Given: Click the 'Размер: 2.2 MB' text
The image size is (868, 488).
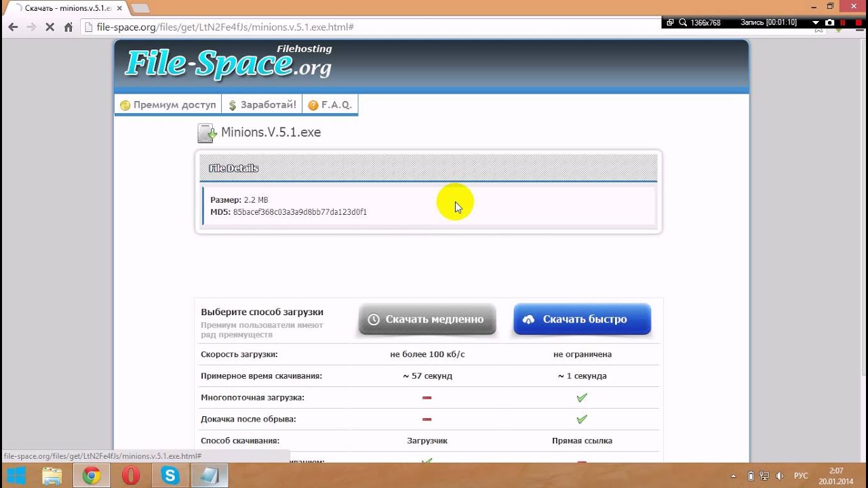Looking at the screenshot, I should (239, 200).
